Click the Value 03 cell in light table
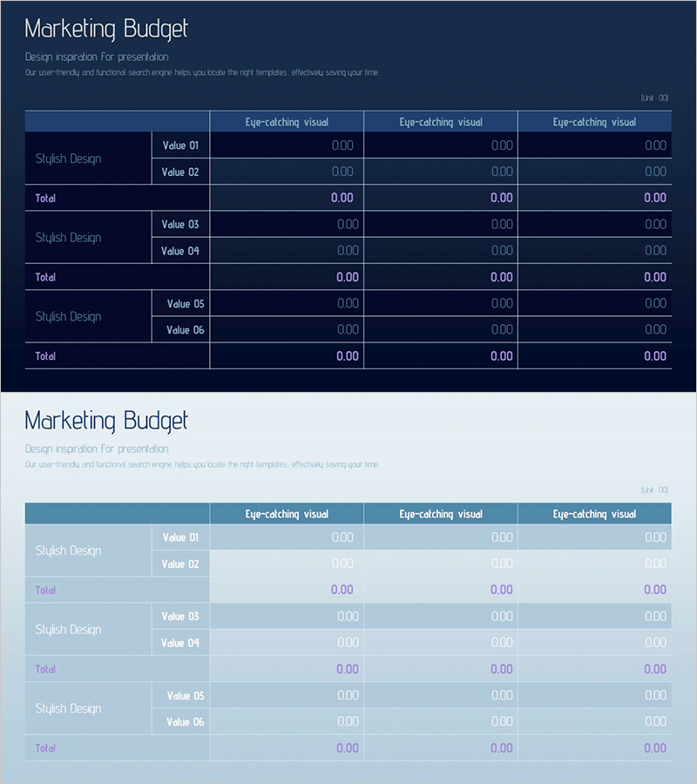 point(180,617)
